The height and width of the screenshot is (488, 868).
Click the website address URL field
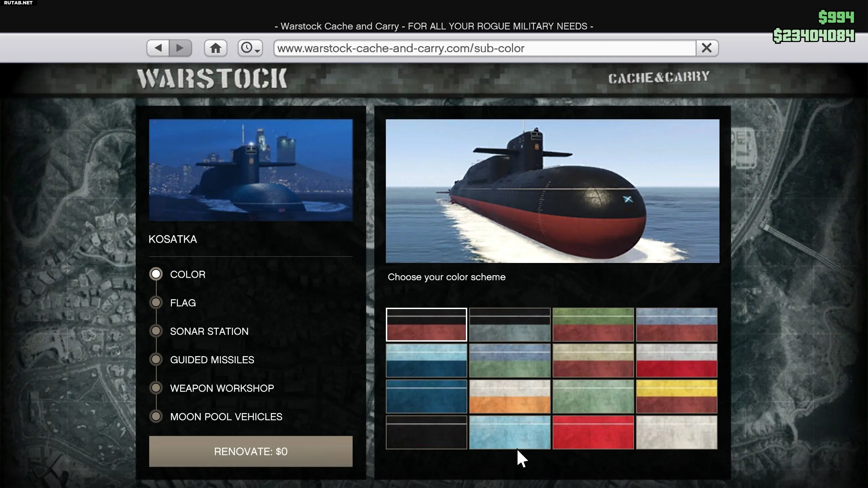coord(485,48)
